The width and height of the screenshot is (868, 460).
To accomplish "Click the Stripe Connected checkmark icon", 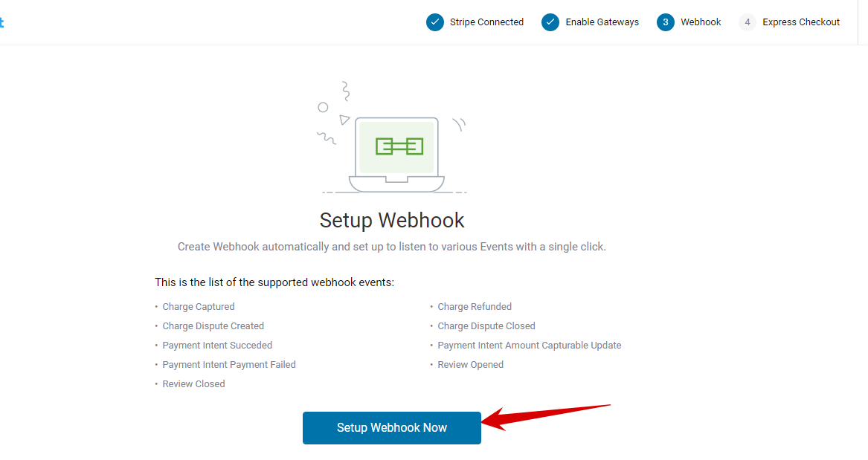I will pyautogui.click(x=435, y=22).
